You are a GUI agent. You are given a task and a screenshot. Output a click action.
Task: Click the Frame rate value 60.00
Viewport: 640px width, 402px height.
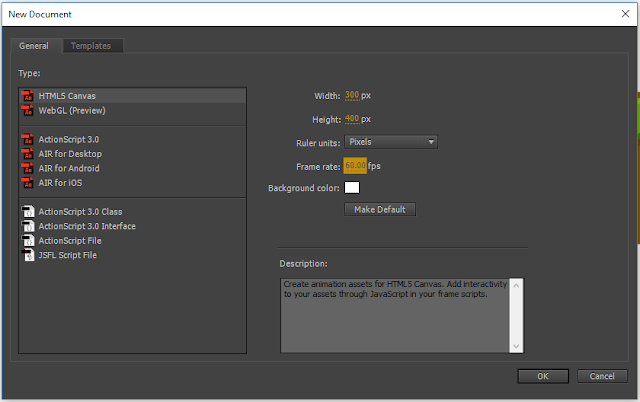[x=355, y=166]
